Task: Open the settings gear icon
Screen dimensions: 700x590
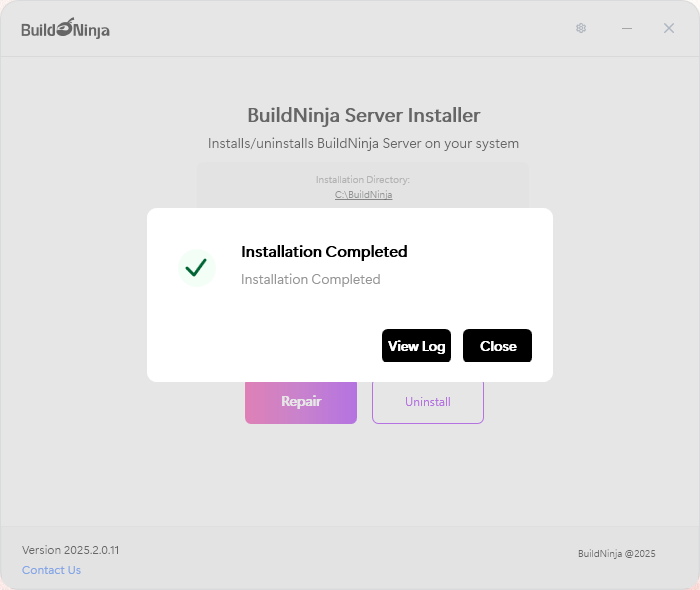Action: point(581,28)
